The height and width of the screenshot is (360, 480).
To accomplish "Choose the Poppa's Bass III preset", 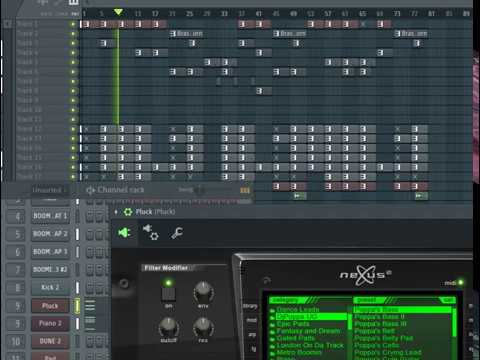I will (x=380, y=324).
